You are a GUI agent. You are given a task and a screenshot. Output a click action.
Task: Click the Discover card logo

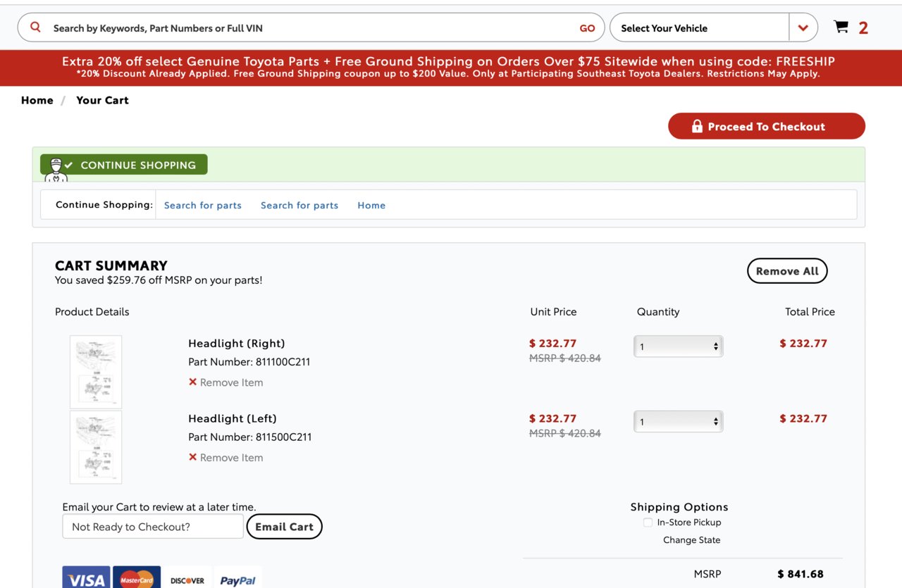[x=187, y=578]
